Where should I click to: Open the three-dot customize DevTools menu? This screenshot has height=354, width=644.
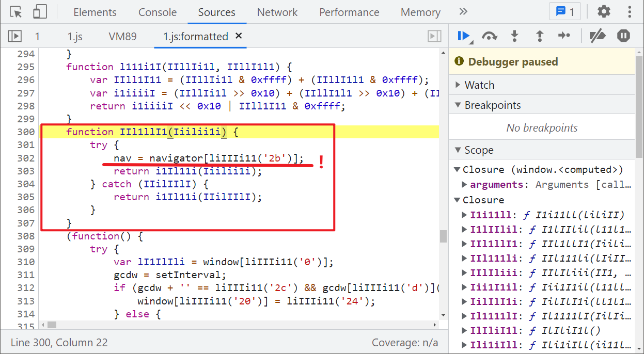[630, 12]
